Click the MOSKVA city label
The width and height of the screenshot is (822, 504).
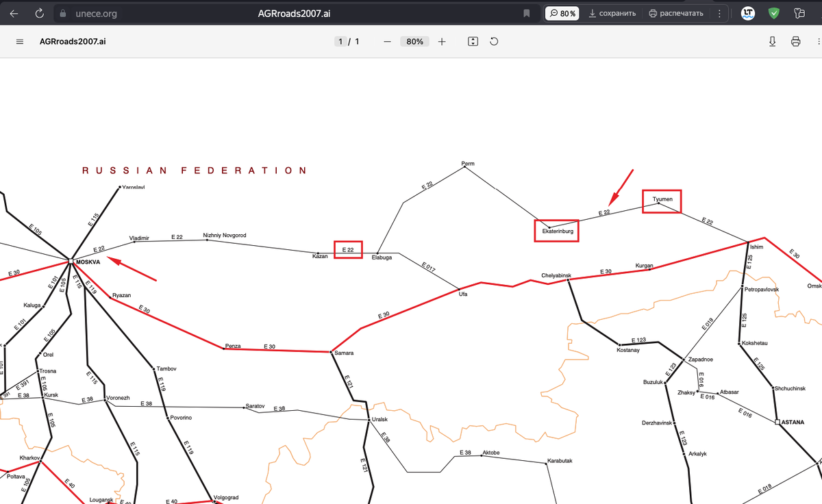[88, 262]
